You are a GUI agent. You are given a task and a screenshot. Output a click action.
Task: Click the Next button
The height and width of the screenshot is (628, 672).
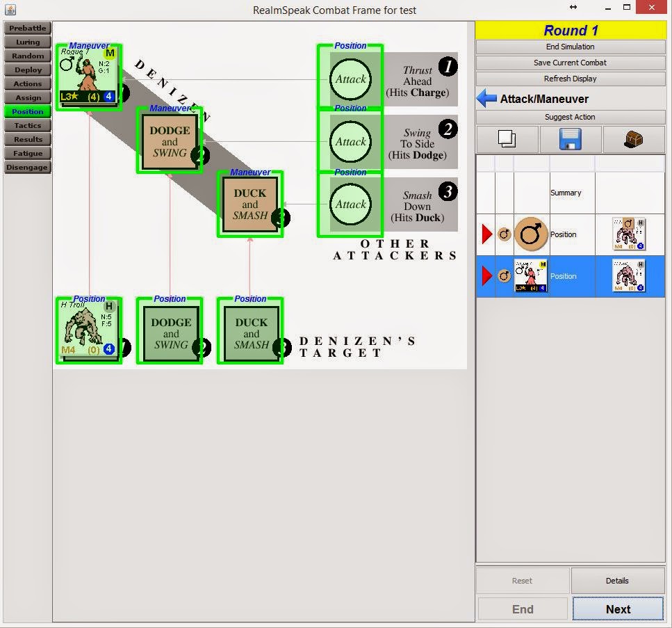click(x=618, y=609)
